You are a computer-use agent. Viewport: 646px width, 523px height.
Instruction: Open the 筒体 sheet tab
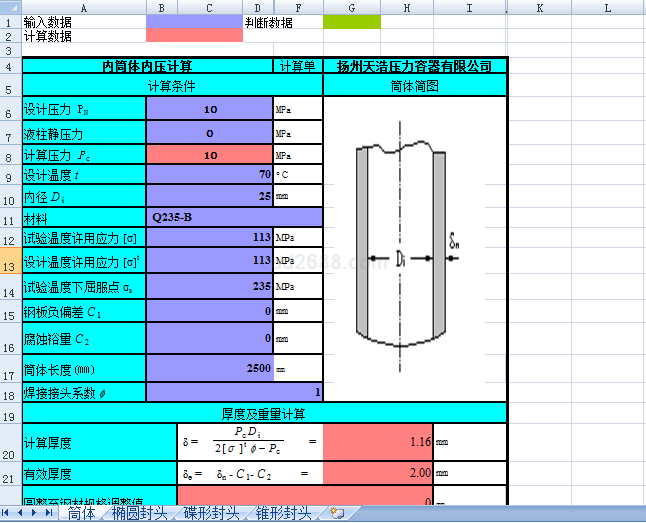[x=82, y=514]
